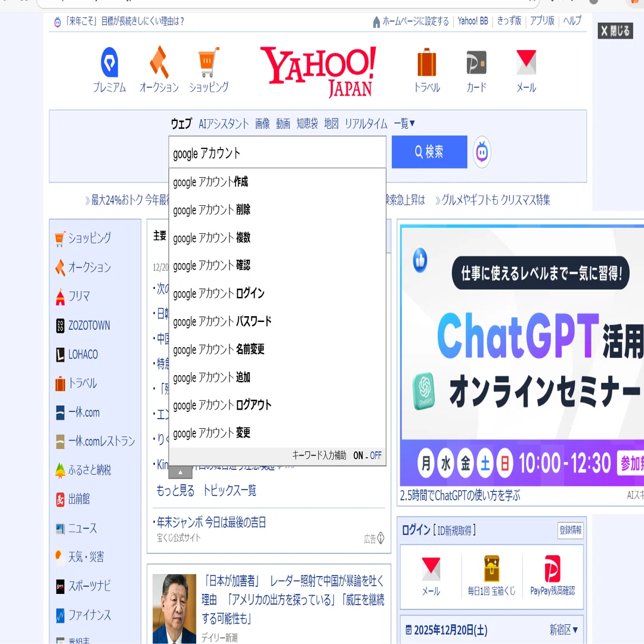Choose suggestion google アカウント パスワード

click(x=277, y=321)
